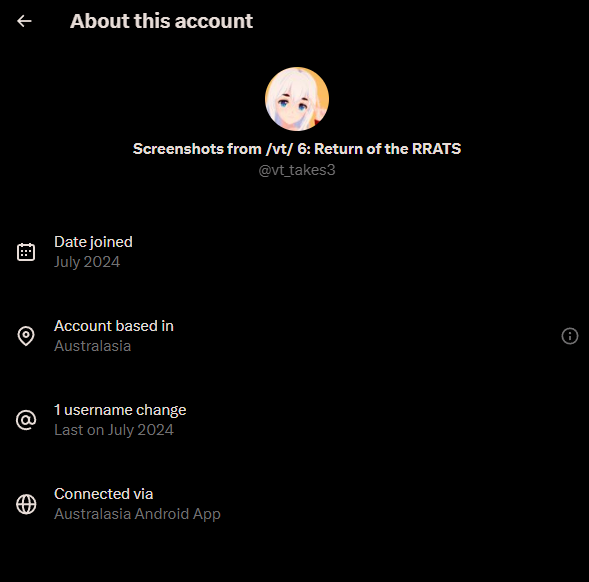Viewport: 589px width, 582px height.
Task: Open info icon beside Account based in
Action: (x=569, y=336)
